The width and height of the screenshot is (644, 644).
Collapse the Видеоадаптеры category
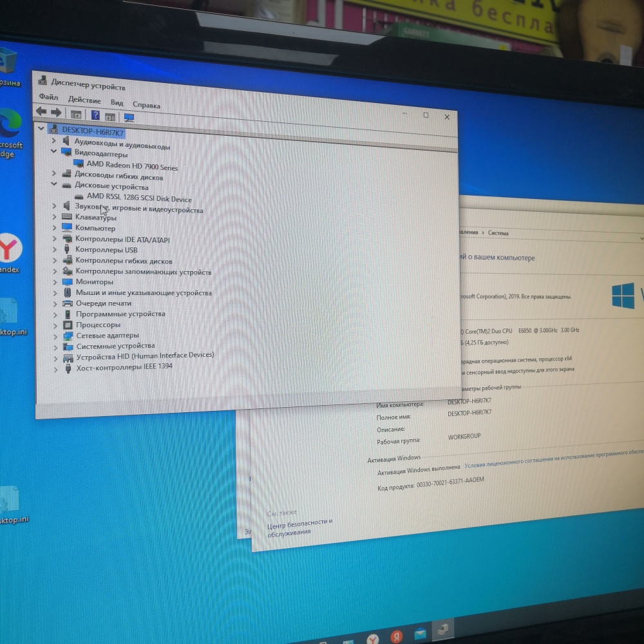pos(55,153)
